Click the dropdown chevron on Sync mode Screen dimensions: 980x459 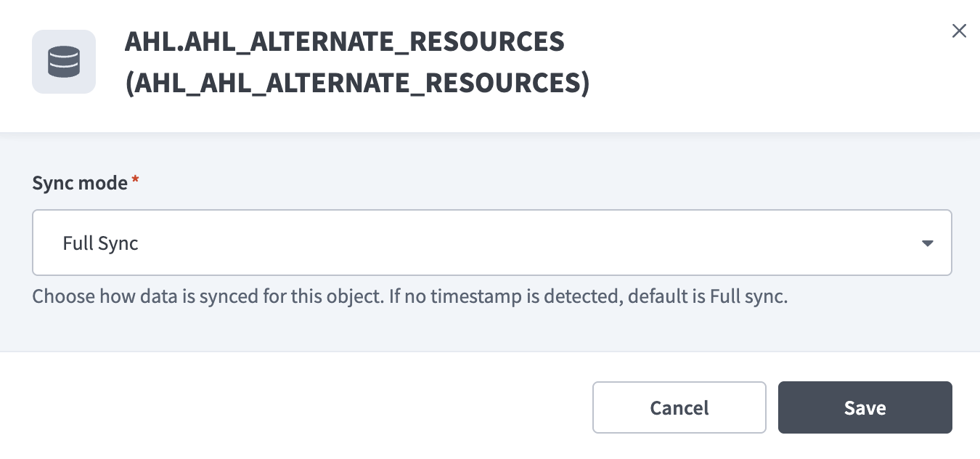click(927, 243)
